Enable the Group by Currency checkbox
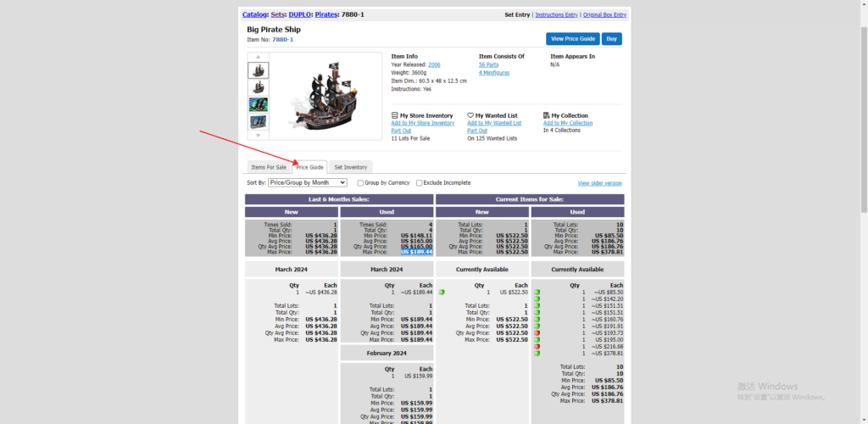868x424 pixels. [360, 182]
